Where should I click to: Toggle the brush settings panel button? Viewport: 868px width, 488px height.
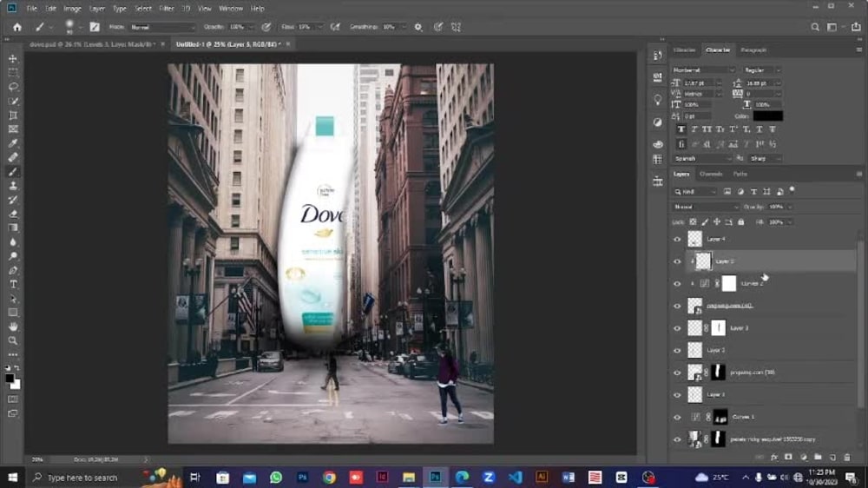(95, 27)
